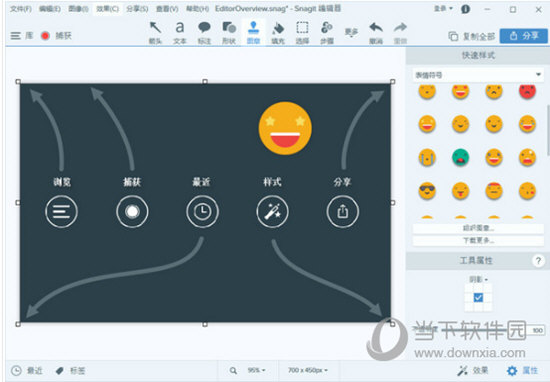550x382 pixels.
Task: Open the Image menu
Action: [78, 9]
